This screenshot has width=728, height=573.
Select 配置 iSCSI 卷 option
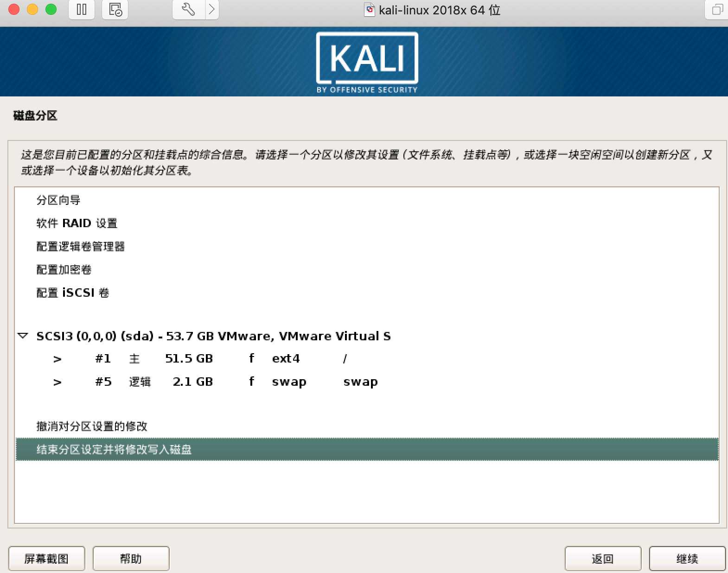[73, 293]
